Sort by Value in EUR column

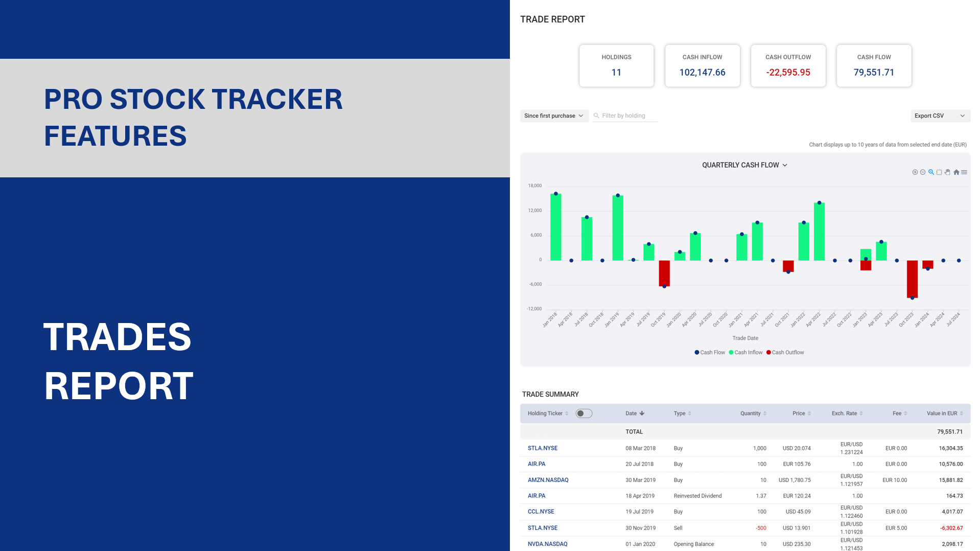[944, 414]
